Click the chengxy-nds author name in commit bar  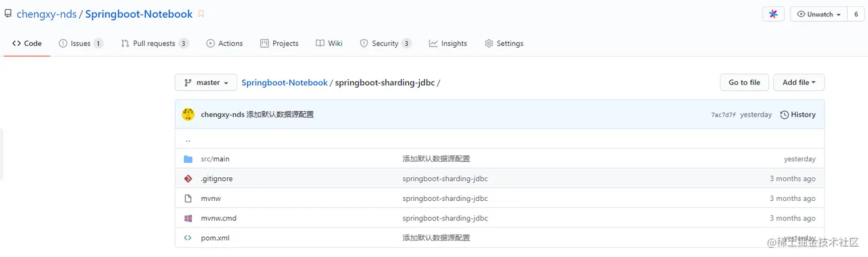tap(223, 115)
